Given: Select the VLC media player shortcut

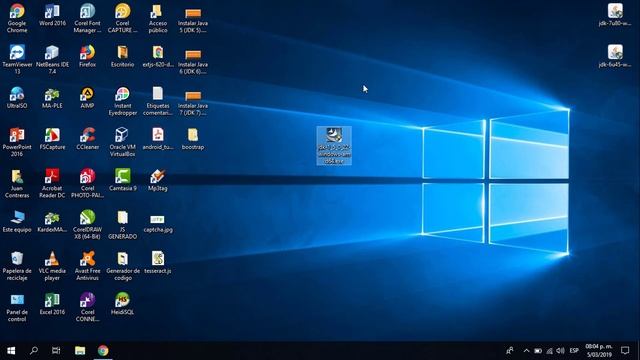Looking at the screenshot, I should [52, 265].
